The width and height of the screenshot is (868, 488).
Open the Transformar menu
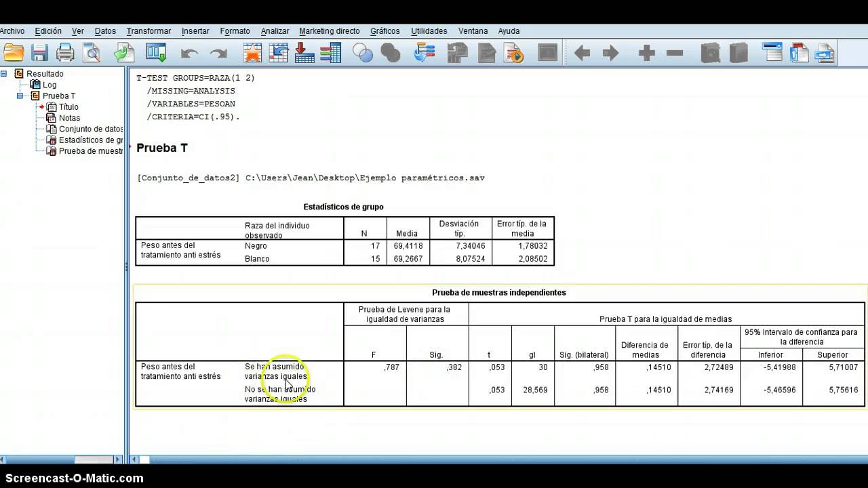click(x=149, y=31)
